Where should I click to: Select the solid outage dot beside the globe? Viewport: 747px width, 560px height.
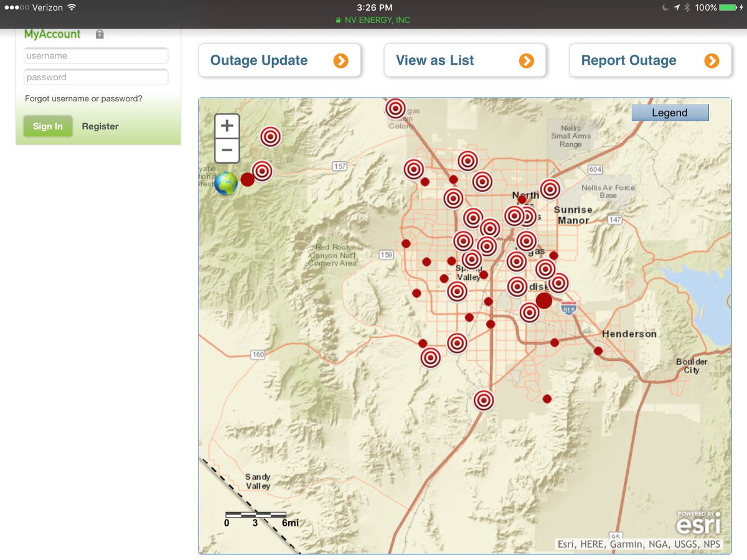(247, 179)
